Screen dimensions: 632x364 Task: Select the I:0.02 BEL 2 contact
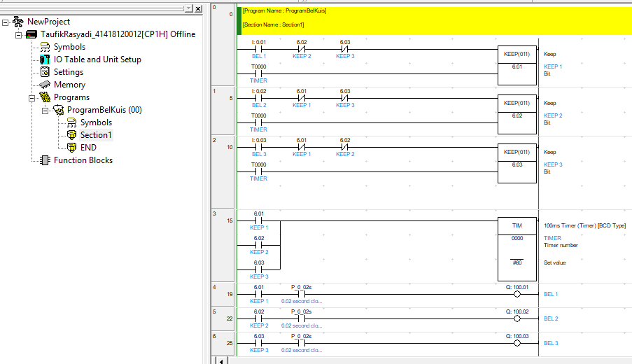tap(259, 98)
